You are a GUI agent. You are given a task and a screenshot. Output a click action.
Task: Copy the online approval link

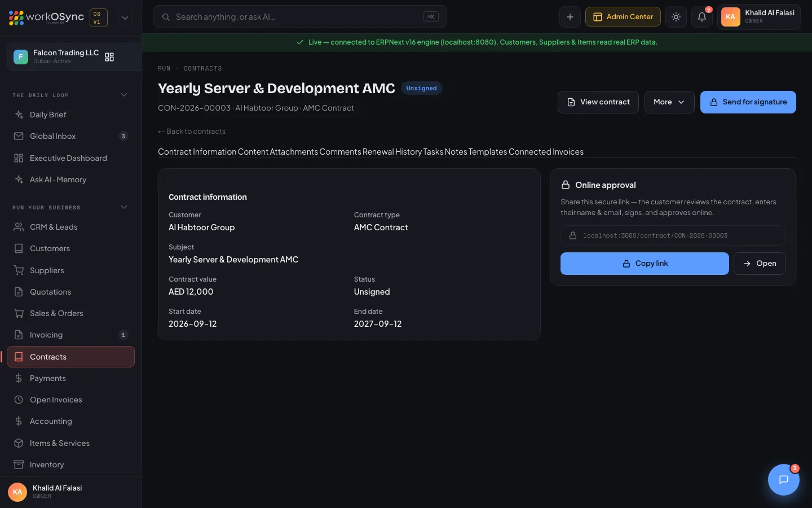click(x=645, y=264)
